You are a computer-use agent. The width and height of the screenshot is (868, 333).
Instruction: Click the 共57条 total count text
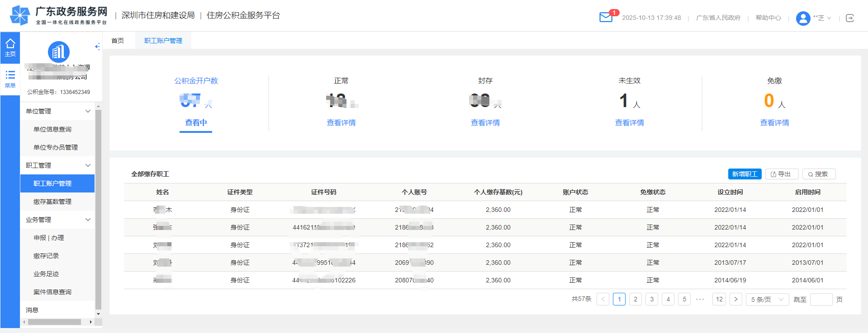pyautogui.click(x=581, y=299)
